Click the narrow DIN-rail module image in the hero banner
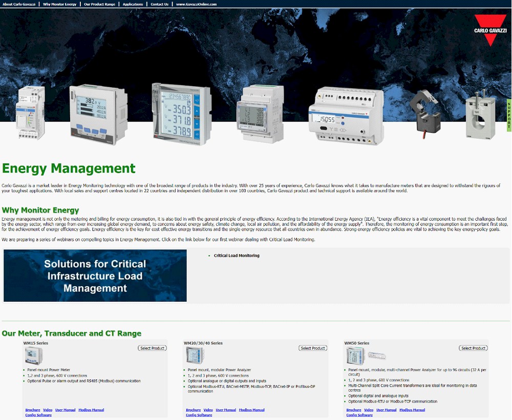 coord(31,113)
